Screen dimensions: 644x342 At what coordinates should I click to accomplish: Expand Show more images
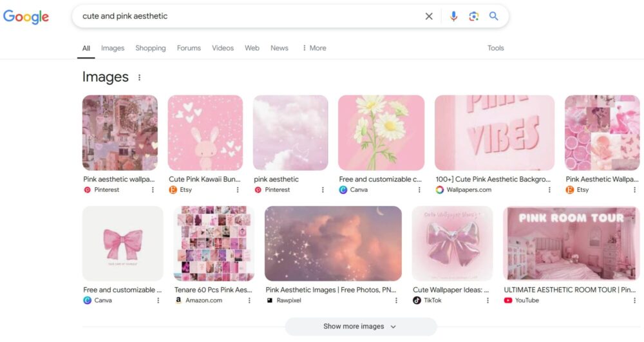click(x=360, y=327)
